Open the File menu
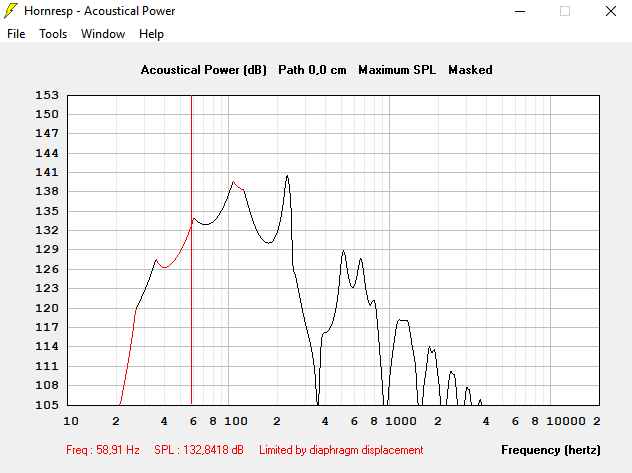 pyautogui.click(x=16, y=34)
